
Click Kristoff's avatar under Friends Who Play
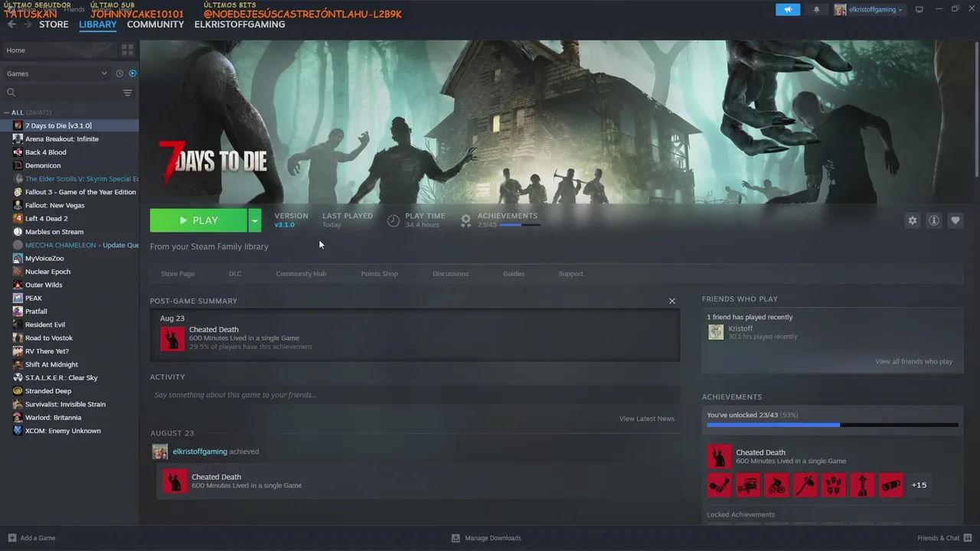coord(716,332)
